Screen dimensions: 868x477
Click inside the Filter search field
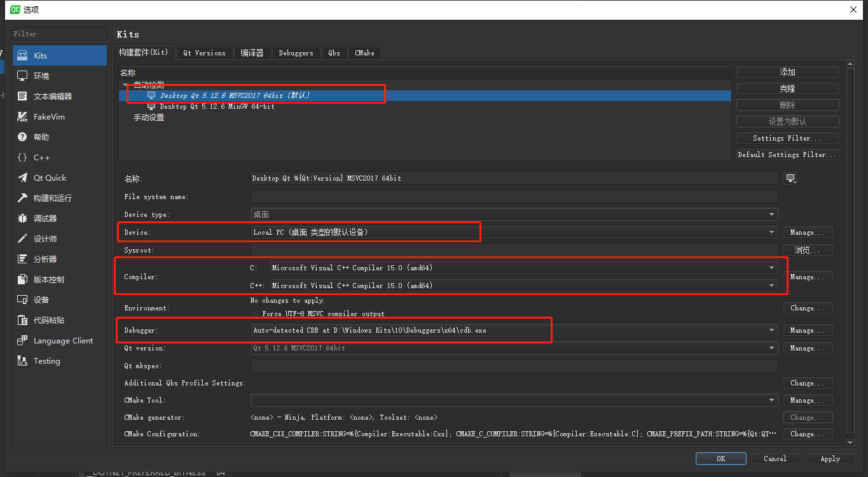pos(57,33)
